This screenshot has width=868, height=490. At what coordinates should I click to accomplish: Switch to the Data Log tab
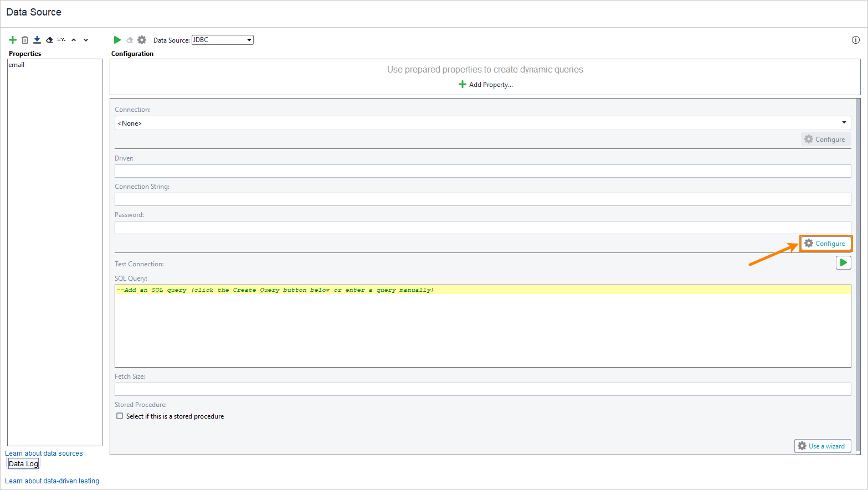pyautogui.click(x=23, y=463)
